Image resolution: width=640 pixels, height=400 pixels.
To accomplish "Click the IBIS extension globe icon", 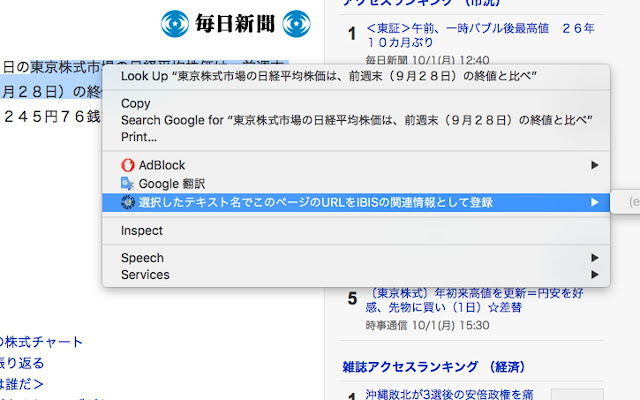I will (x=128, y=202).
